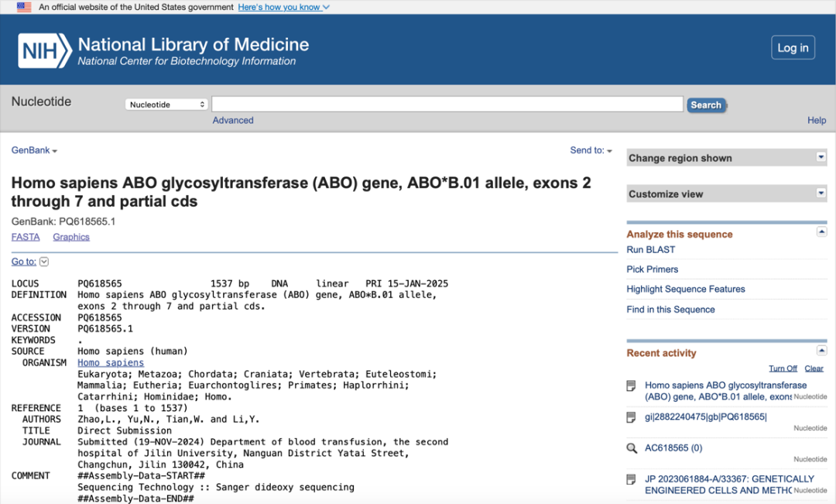The height and width of the screenshot is (504, 836).
Task: Open the Nucleotide database selector
Action: tap(166, 105)
